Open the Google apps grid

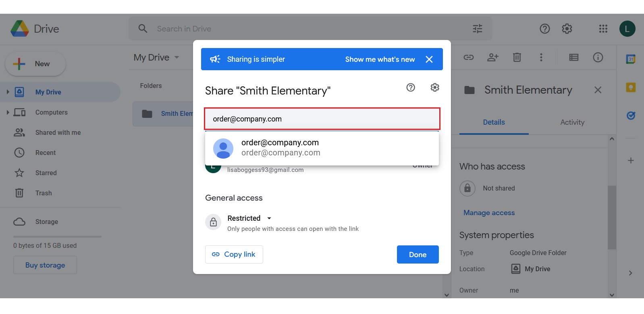pos(603,29)
